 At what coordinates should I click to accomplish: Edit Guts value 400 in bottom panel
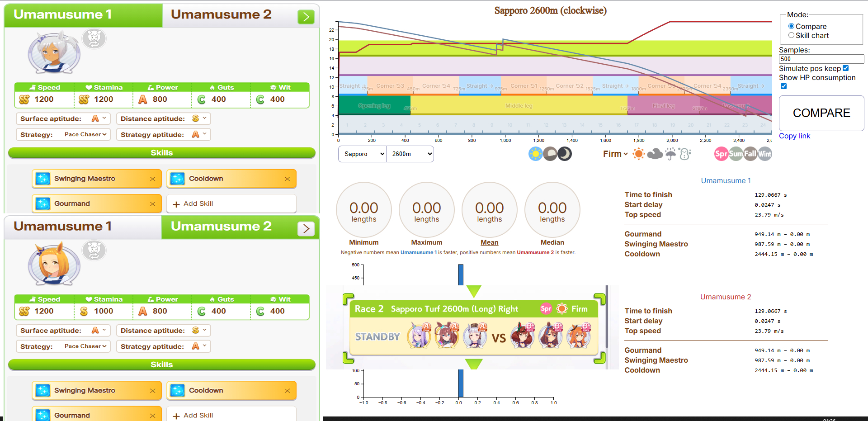click(219, 311)
